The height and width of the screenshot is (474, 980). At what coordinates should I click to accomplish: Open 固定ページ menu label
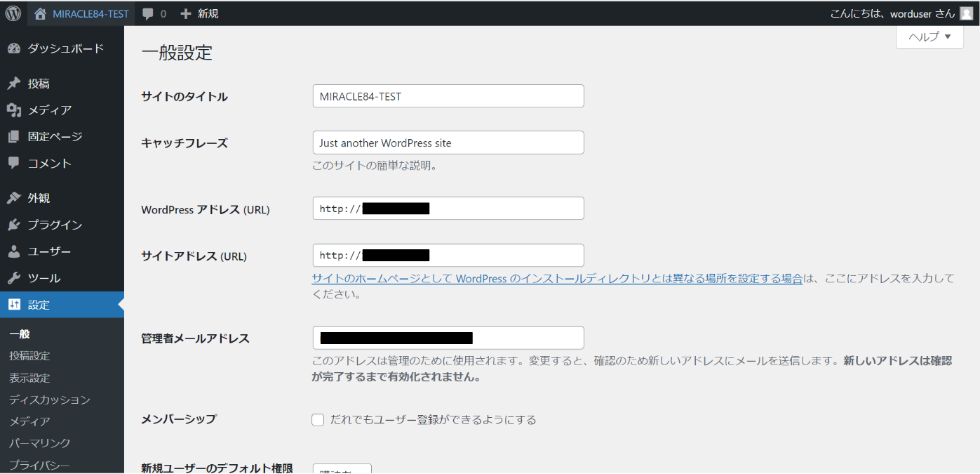point(55,137)
